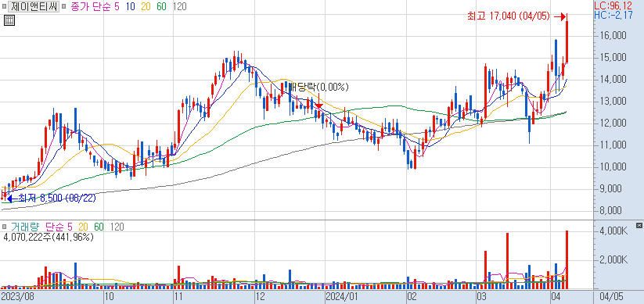Select the green 60-day volume average

click(x=99, y=227)
